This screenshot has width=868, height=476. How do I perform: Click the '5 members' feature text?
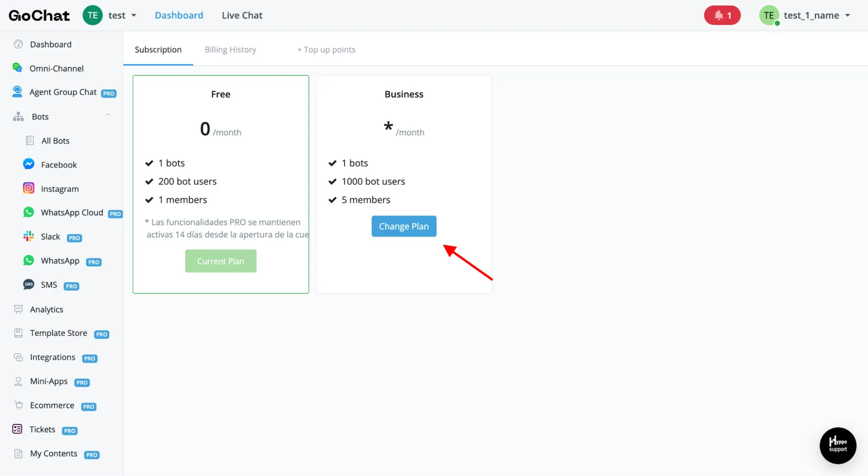(366, 200)
